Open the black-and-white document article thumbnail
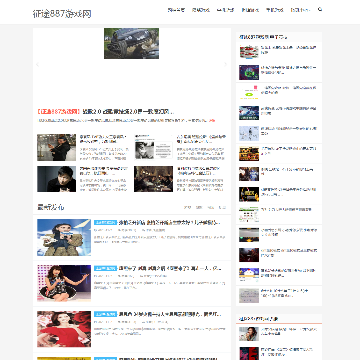The image size is (360, 360). pyautogui.click(x=153, y=147)
